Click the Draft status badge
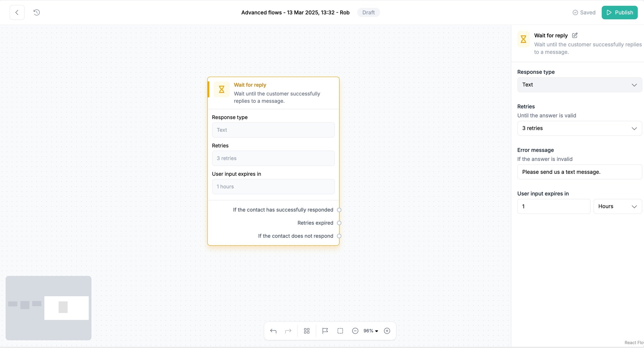This screenshot has width=644, height=348. pyautogui.click(x=368, y=13)
